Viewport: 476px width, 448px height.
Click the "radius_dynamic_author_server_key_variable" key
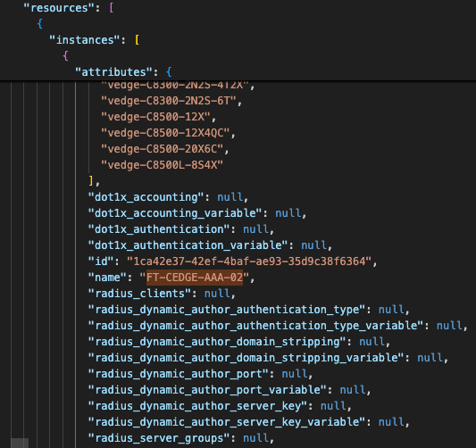click(x=227, y=422)
